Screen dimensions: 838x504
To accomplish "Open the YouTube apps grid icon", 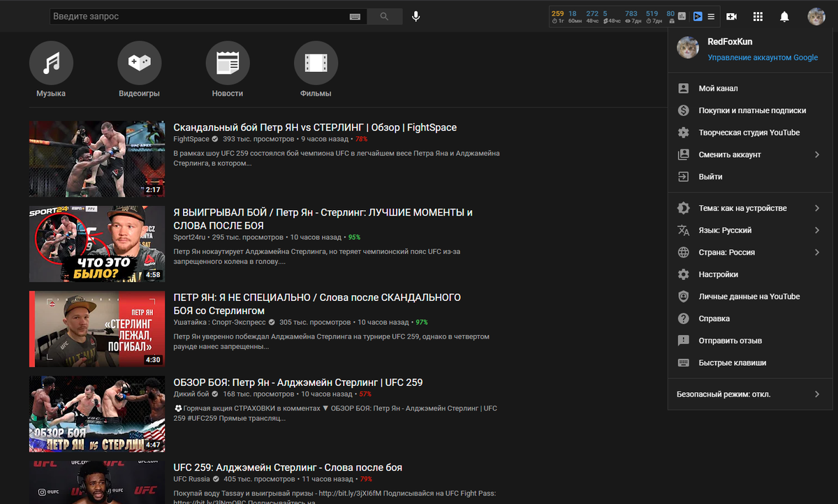I will (758, 16).
